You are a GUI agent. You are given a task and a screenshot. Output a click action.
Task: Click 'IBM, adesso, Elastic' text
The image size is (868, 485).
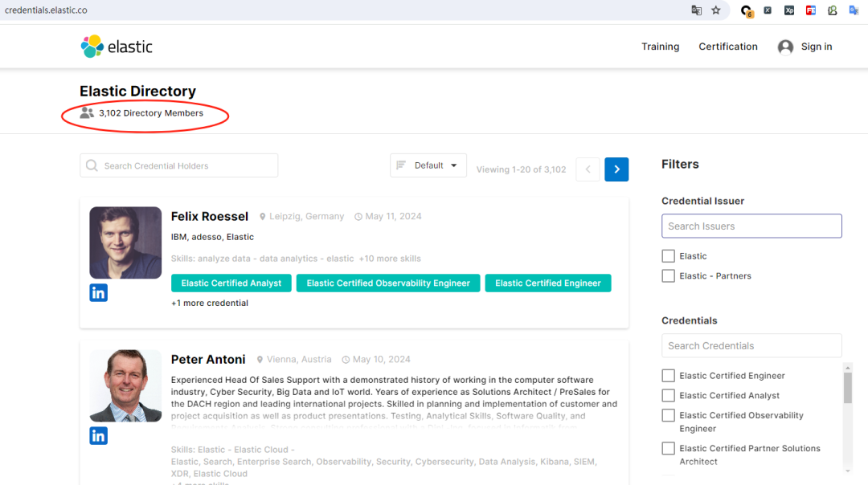tap(212, 237)
